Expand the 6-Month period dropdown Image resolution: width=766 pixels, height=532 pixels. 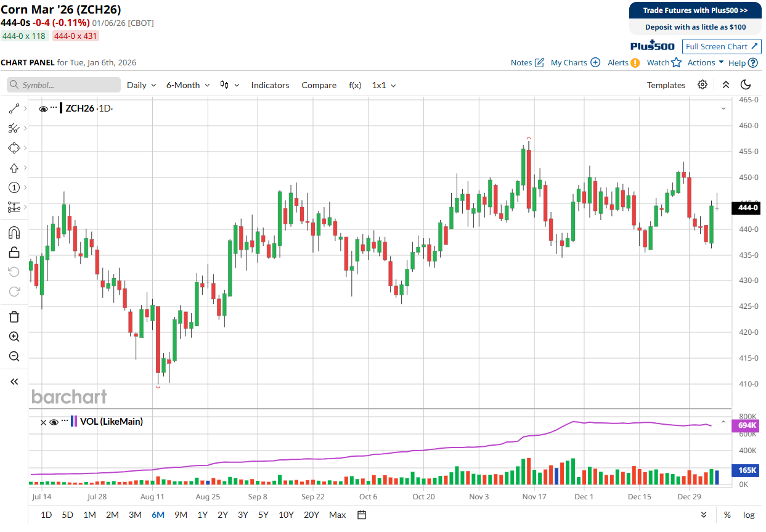[188, 85]
